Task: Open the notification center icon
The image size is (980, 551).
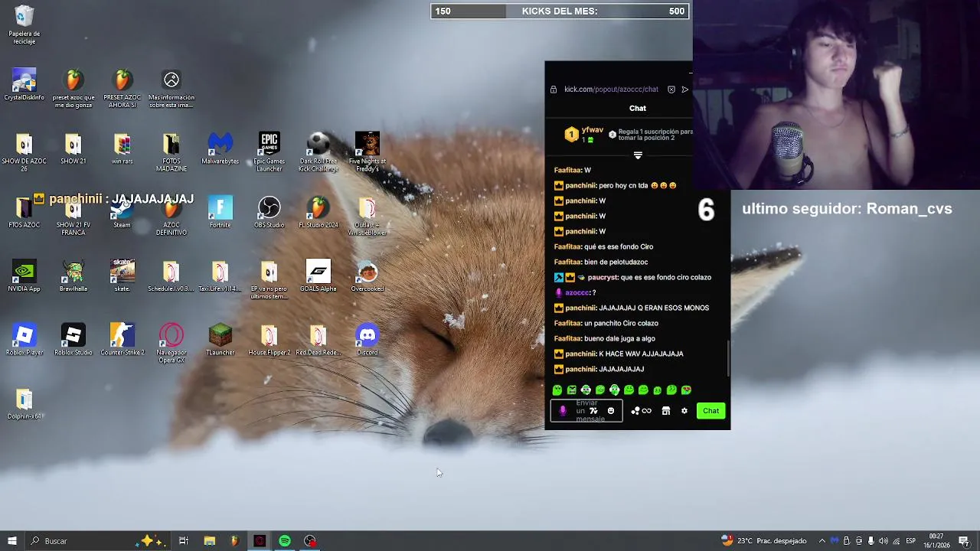Action: pyautogui.click(x=964, y=541)
